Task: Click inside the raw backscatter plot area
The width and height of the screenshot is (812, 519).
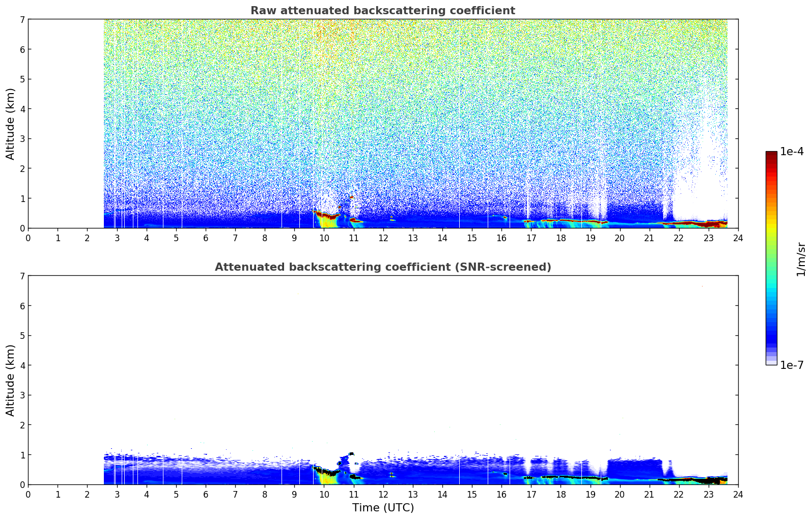Action: 383,124
